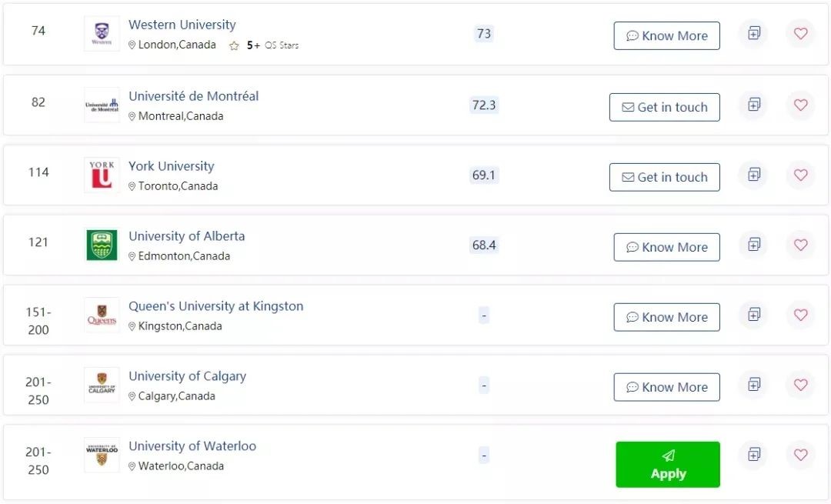Click the Western University logo thumbnail
This screenshot has width=831, height=504.
tap(102, 33)
